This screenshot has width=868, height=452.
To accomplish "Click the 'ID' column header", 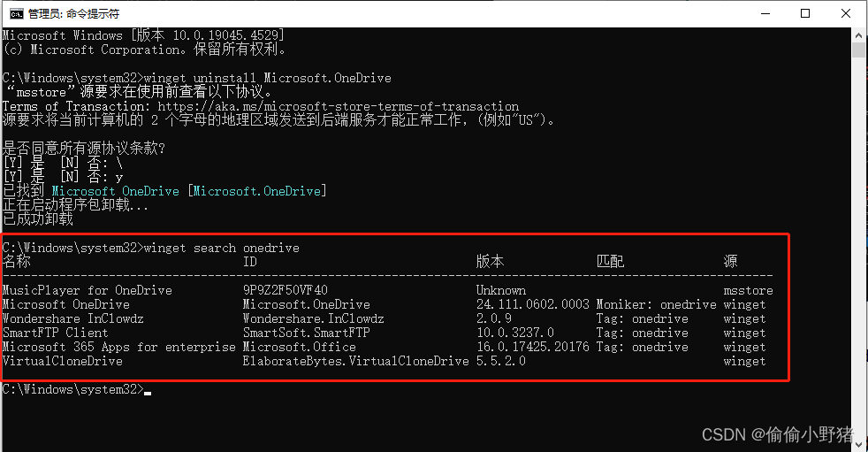I will coord(250,262).
